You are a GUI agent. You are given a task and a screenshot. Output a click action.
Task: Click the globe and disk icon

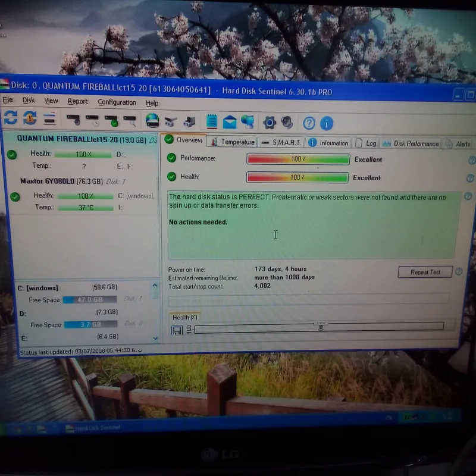tap(152, 121)
